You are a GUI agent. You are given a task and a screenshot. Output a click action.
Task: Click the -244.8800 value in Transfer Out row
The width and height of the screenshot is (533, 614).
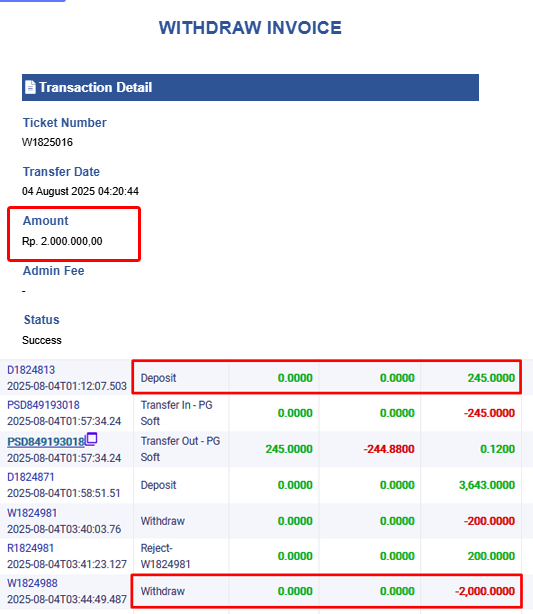click(389, 449)
